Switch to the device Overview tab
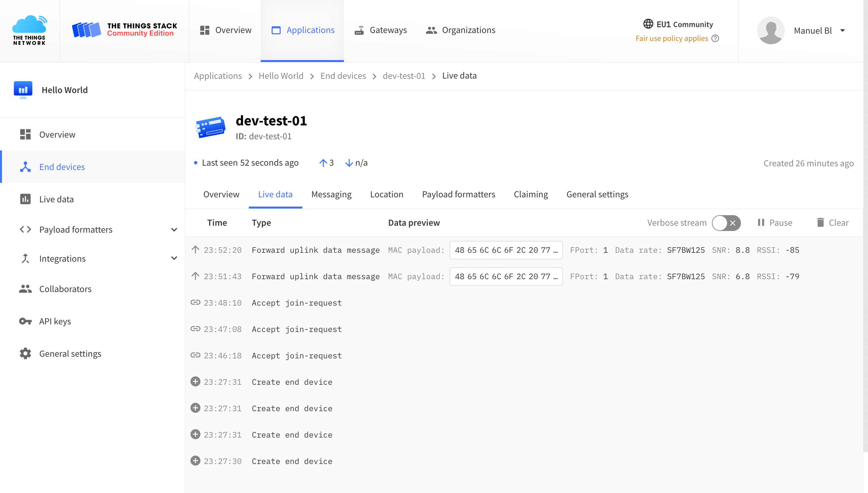The width and height of the screenshot is (868, 493). click(221, 194)
